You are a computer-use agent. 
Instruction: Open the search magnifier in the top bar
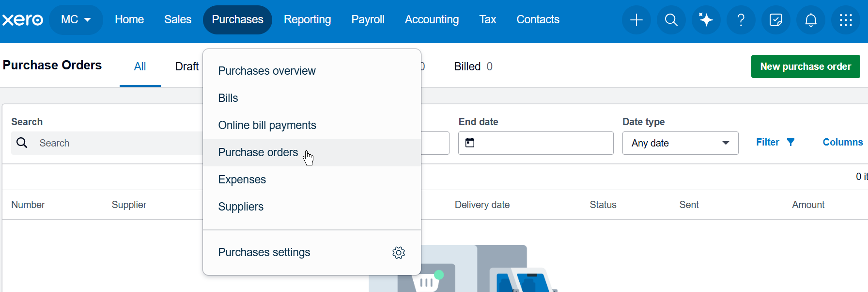click(671, 20)
